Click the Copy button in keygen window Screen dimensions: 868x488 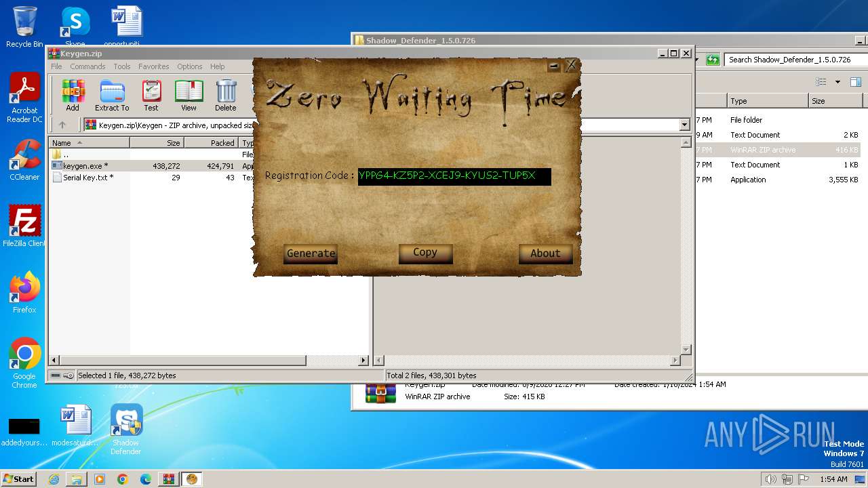coord(425,253)
